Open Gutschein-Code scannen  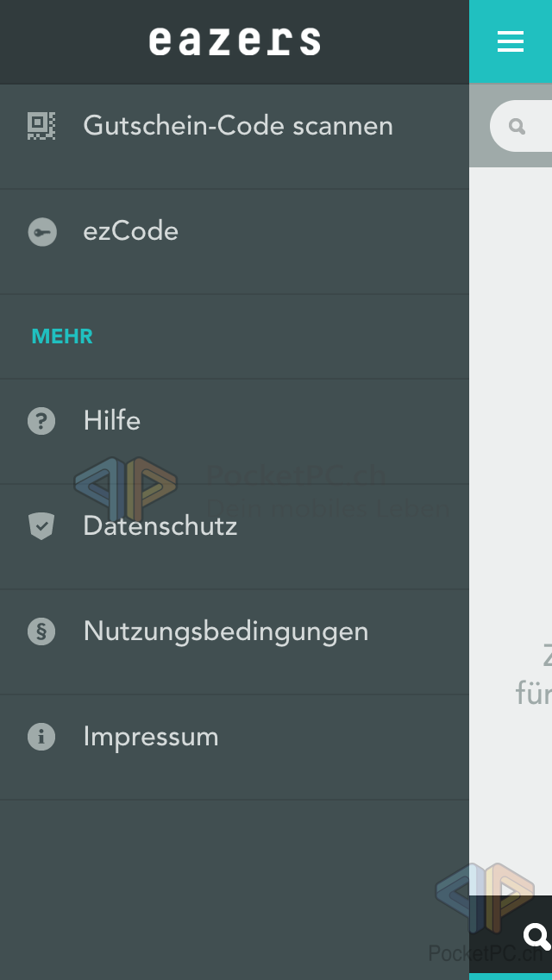pos(238,126)
